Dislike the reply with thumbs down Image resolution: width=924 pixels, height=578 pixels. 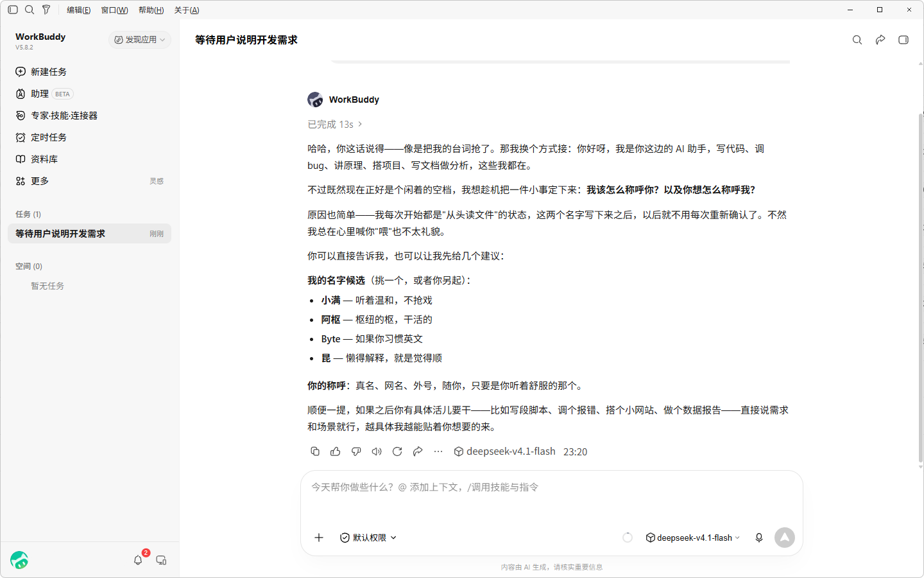pos(356,451)
